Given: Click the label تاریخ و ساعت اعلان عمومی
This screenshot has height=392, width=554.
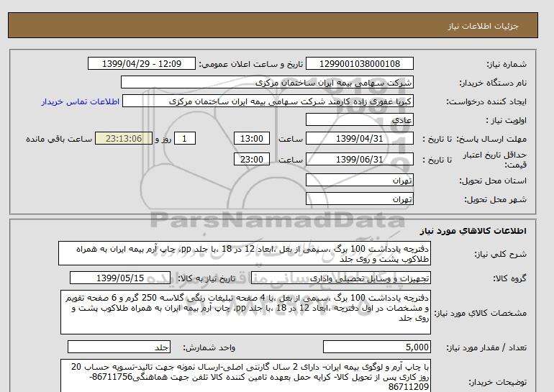Looking at the screenshot, I should 251,64.
